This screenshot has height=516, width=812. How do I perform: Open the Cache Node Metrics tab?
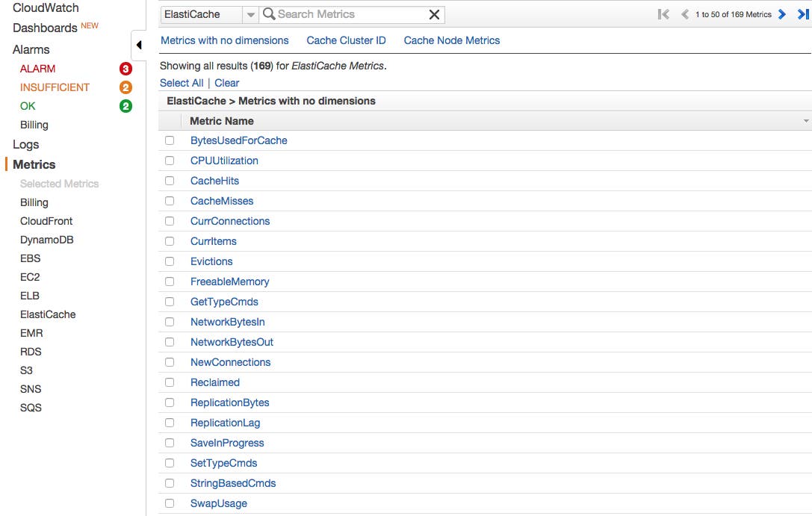451,40
